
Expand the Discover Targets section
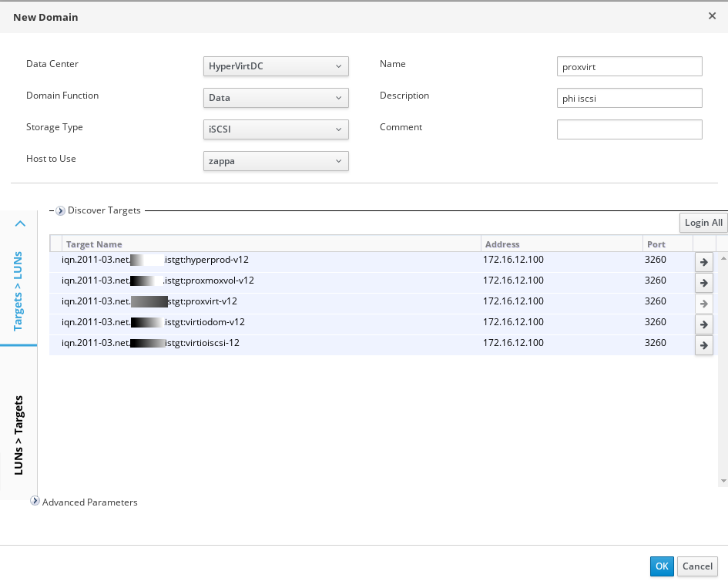click(x=60, y=210)
